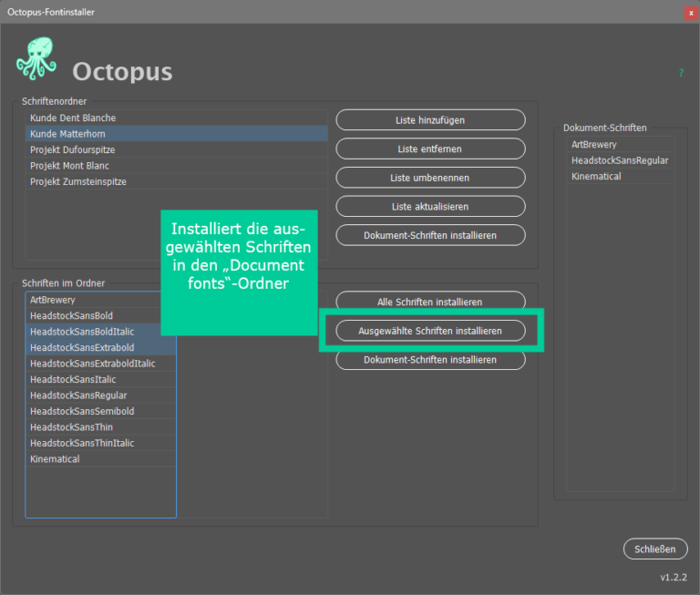The height and width of the screenshot is (595, 700).
Task: Select folder Projekt Dufourspitze
Action: 176,150
